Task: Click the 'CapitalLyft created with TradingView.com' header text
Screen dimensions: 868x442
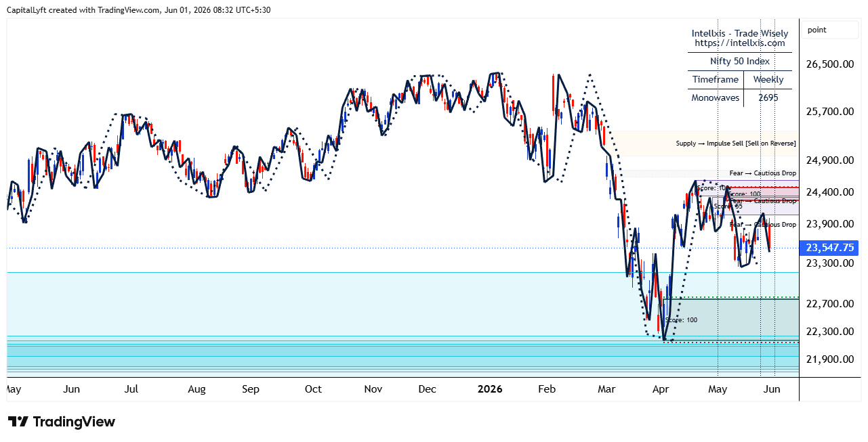Action: point(83,9)
